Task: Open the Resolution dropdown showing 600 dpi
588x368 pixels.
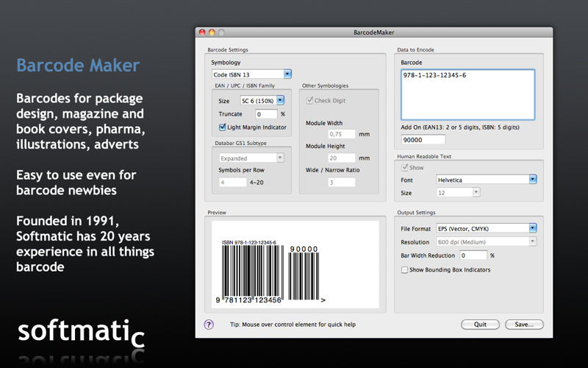Action: pos(487,242)
